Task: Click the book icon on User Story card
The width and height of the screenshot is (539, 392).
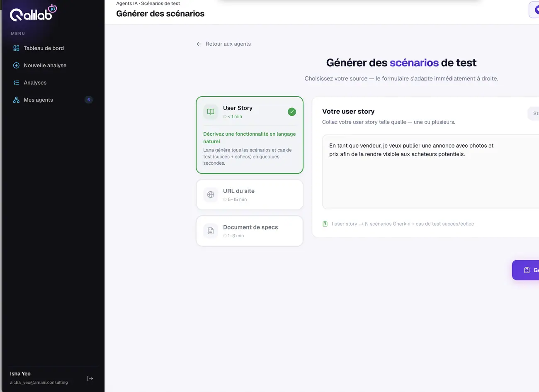Action: (211, 112)
